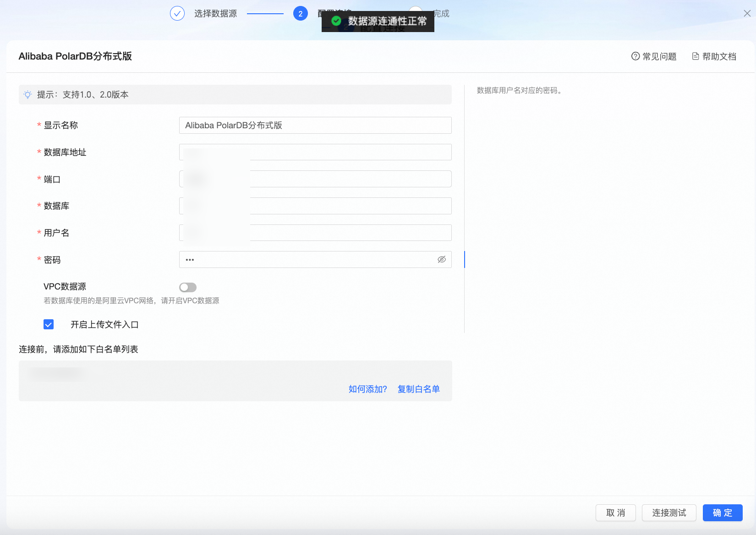Click the step 2 numbered circle
Viewport: 756px width, 535px height.
click(301, 13)
